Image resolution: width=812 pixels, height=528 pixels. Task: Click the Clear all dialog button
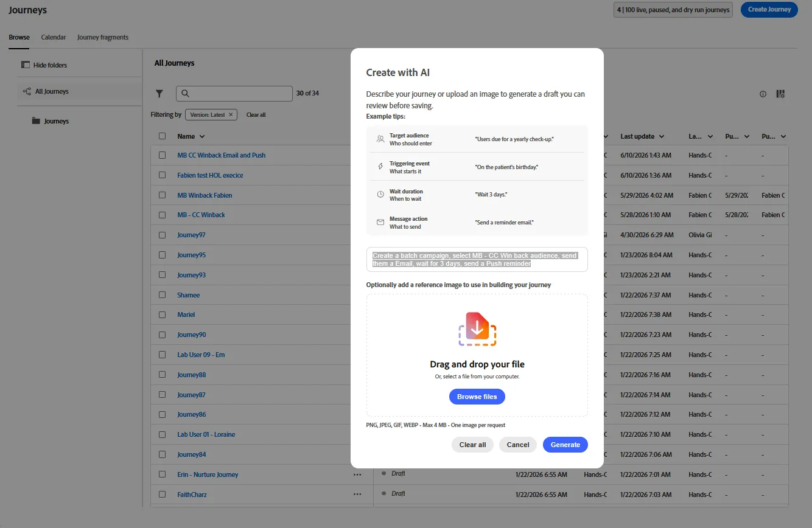click(472, 445)
